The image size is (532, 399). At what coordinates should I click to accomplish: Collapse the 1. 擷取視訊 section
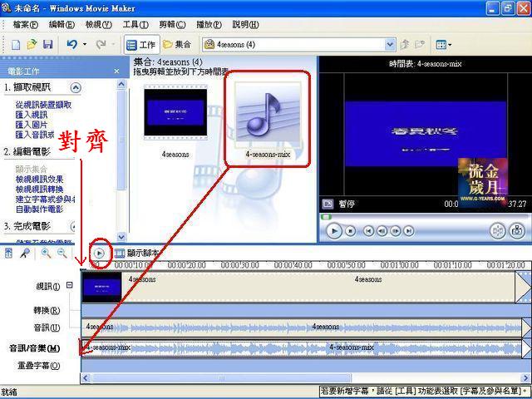coord(76,88)
